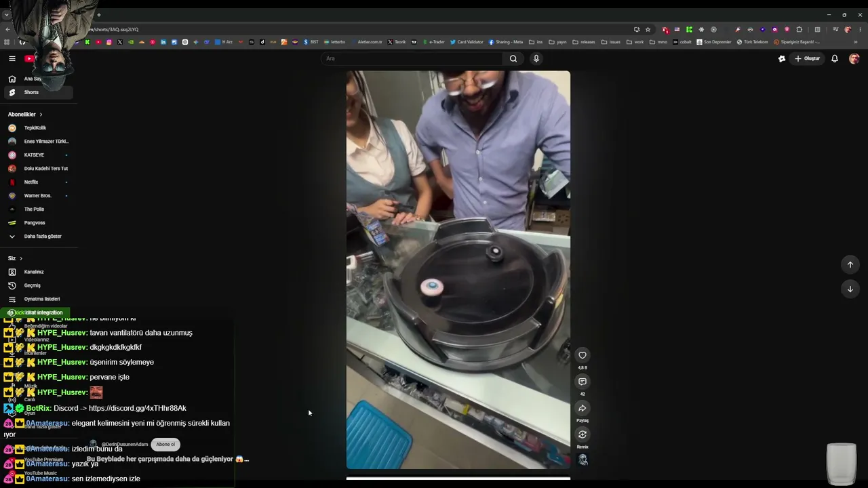This screenshot has width=868, height=488.
Task: Open the @DerinDusunenAdam channel link
Action: point(124,445)
